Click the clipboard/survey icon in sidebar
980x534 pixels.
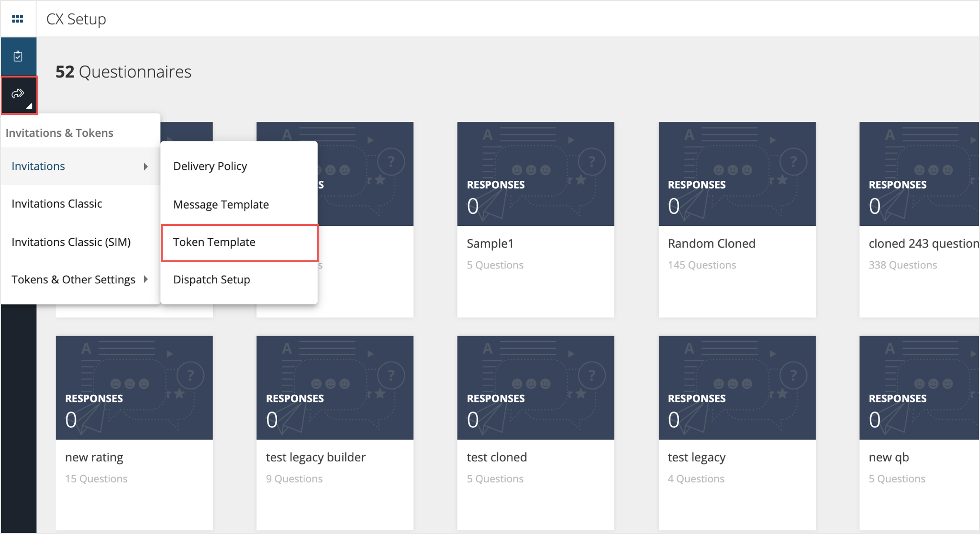pyautogui.click(x=18, y=56)
